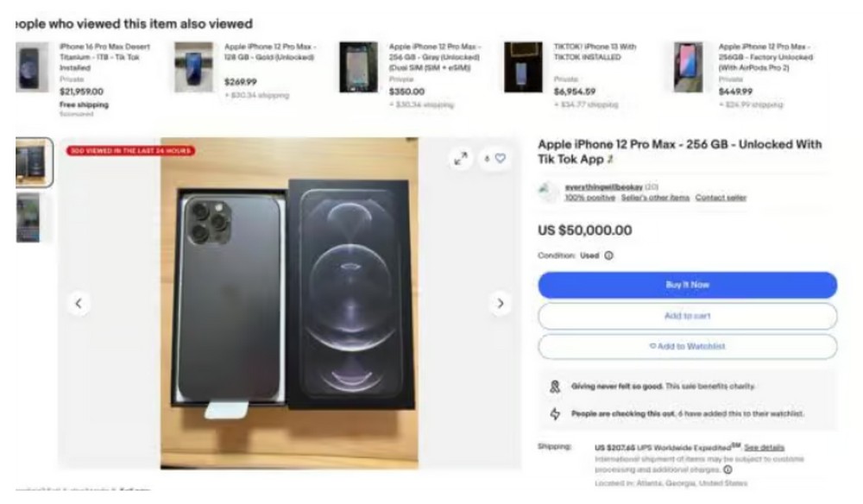Open TIKTOK iPhone 13 listing thumbnail
863x504 pixels.
pyautogui.click(x=523, y=67)
